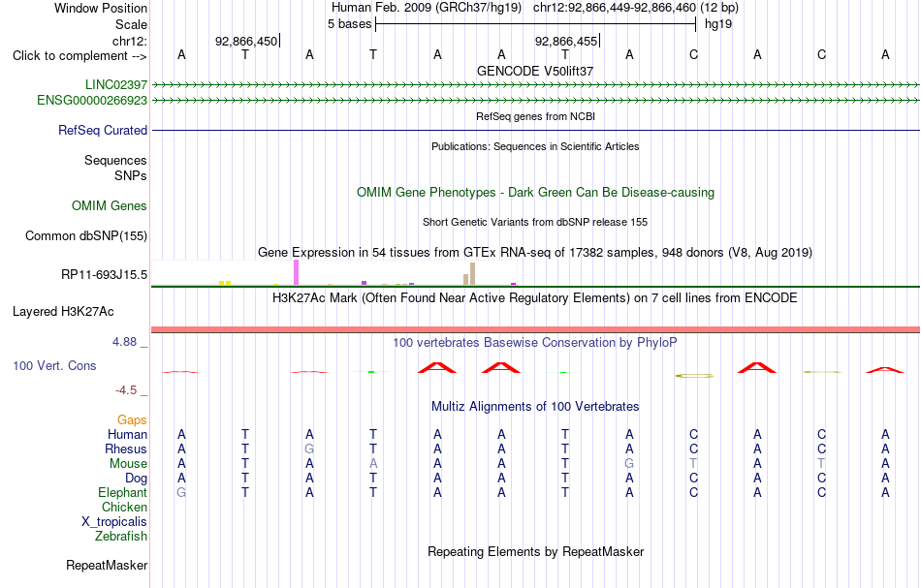Click 'Multiz Alignments of 100 Vertebrates' title

(535, 407)
